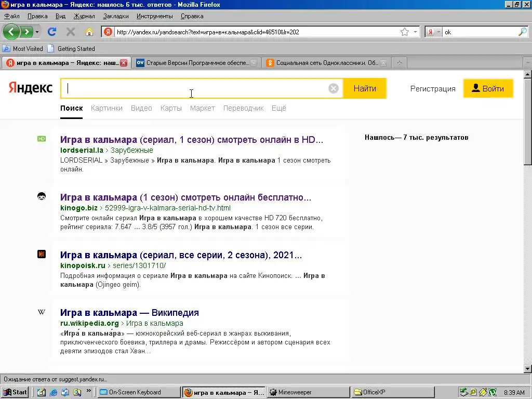The image size is (532, 399).
Task: Click the Firefox Back arrow button
Action: (11, 32)
